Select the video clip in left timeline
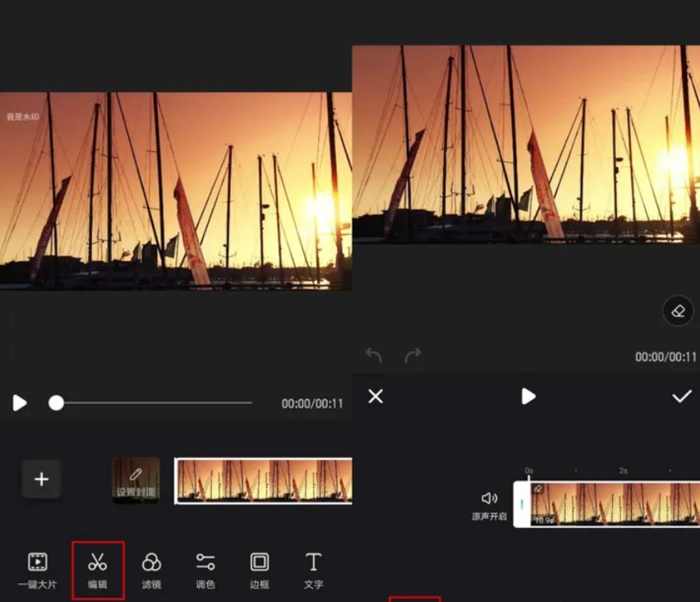The image size is (700, 602). click(x=263, y=480)
